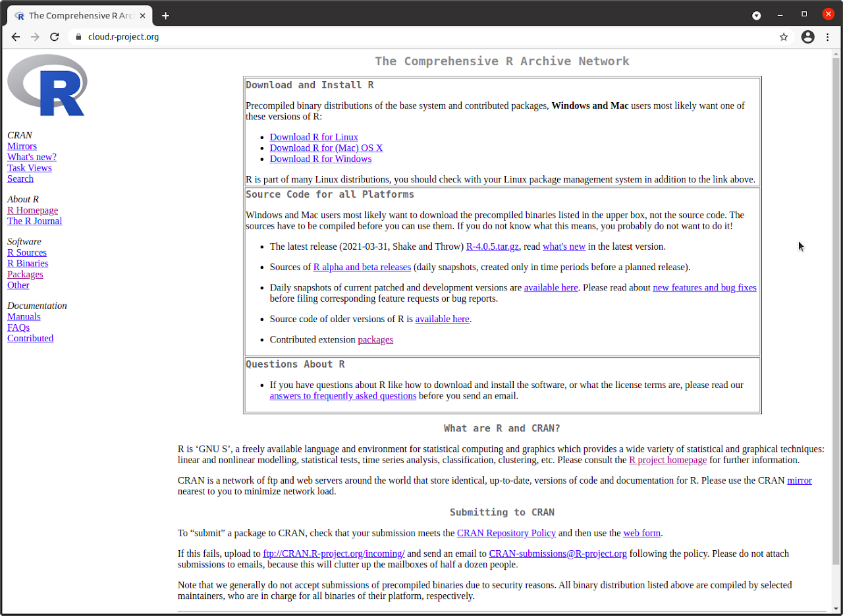Click the R logo in the sidebar
This screenshot has width=843, height=616.
coord(47,85)
